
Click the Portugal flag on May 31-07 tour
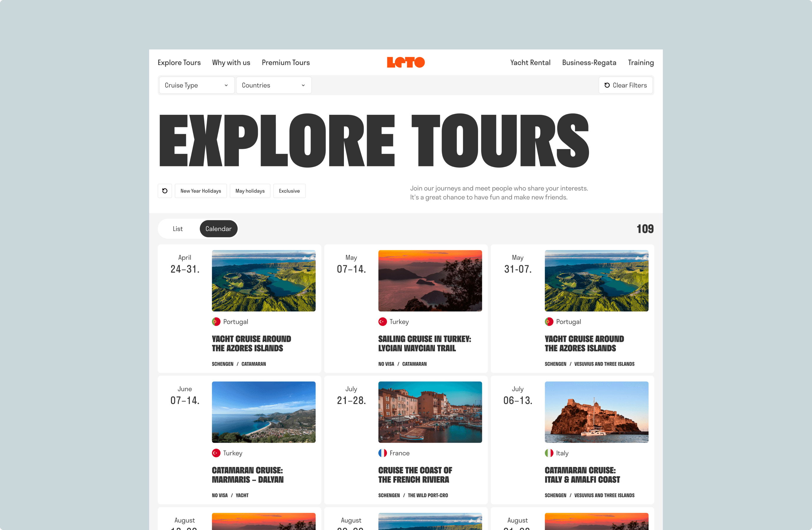pyautogui.click(x=549, y=322)
